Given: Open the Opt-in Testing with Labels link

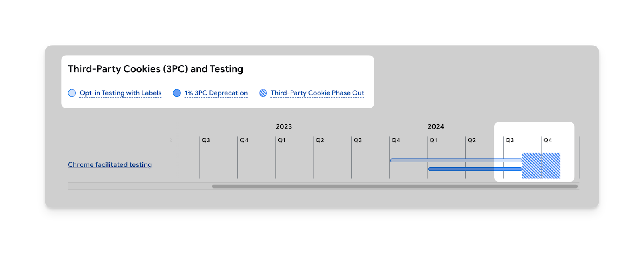Looking at the screenshot, I should pyautogui.click(x=120, y=93).
